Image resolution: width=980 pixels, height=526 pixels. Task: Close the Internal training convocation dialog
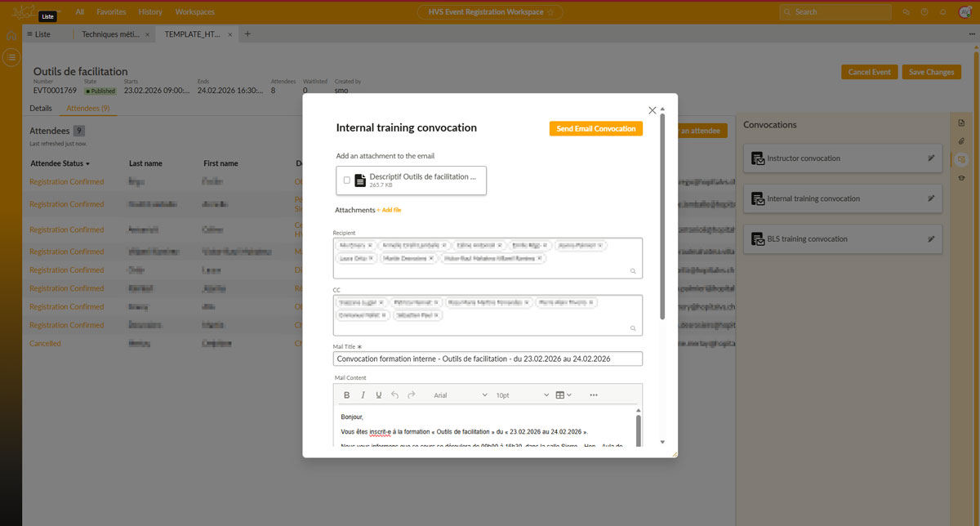point(652,110)
